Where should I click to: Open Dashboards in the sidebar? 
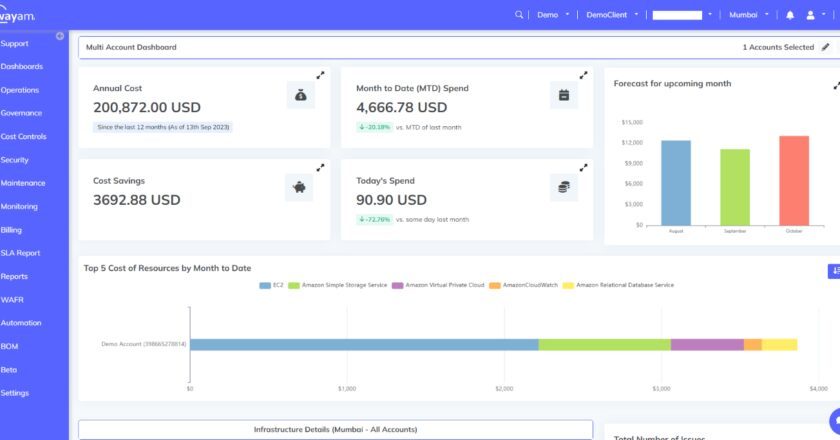21,66
